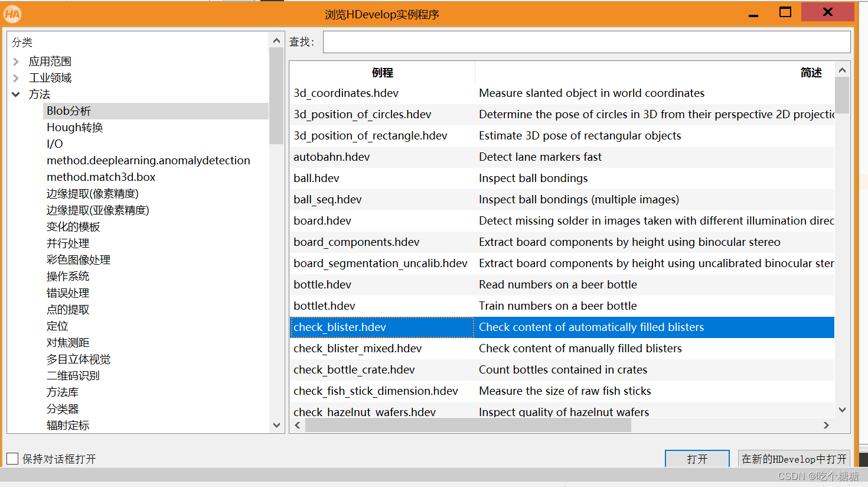The image size is (868, 487).
Task: Select board.hdev example
Action: (x=322, y=221)
